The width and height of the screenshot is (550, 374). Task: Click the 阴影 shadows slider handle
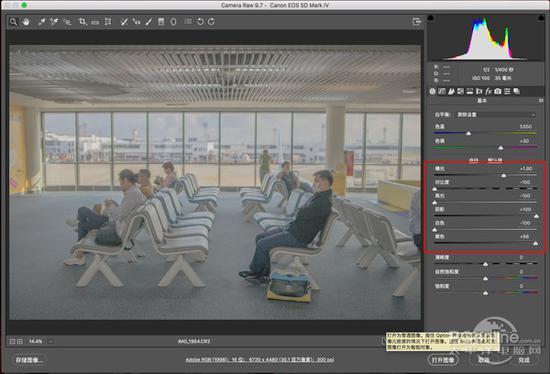tap(536, 216)
